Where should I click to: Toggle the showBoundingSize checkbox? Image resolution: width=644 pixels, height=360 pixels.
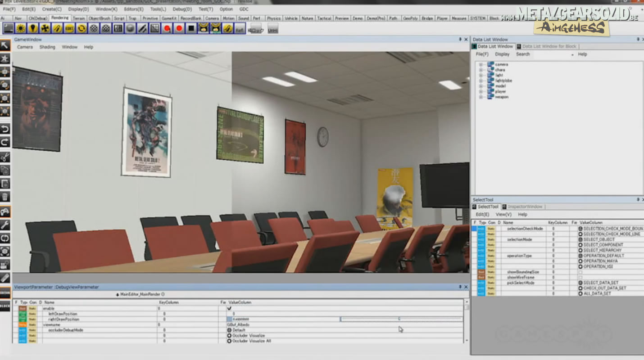tap(580, 272)
